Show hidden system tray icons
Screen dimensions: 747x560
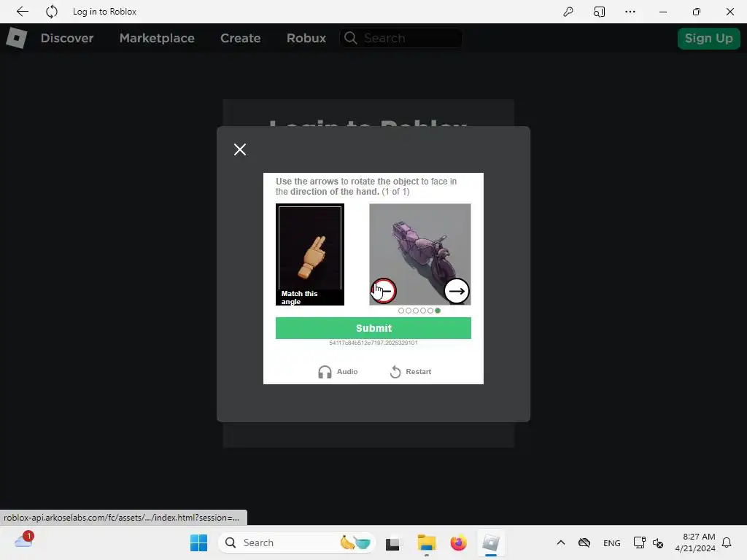click(x=561, y=542)
